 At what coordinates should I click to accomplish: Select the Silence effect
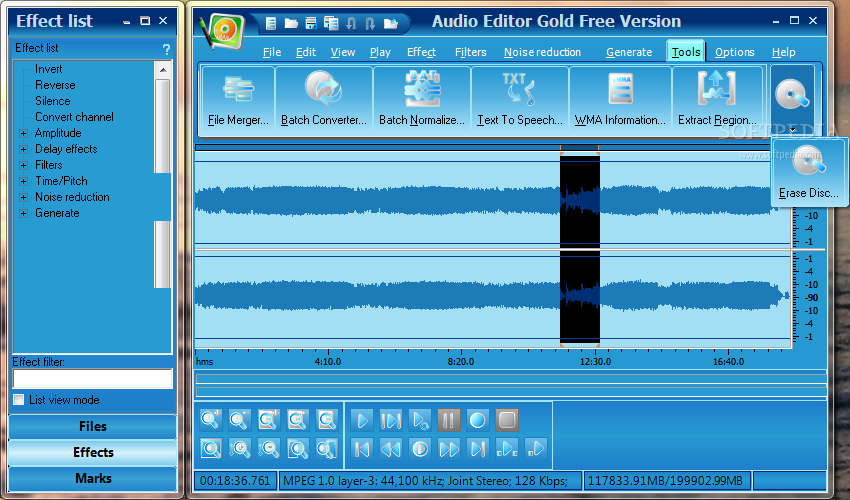pos(53,101)
